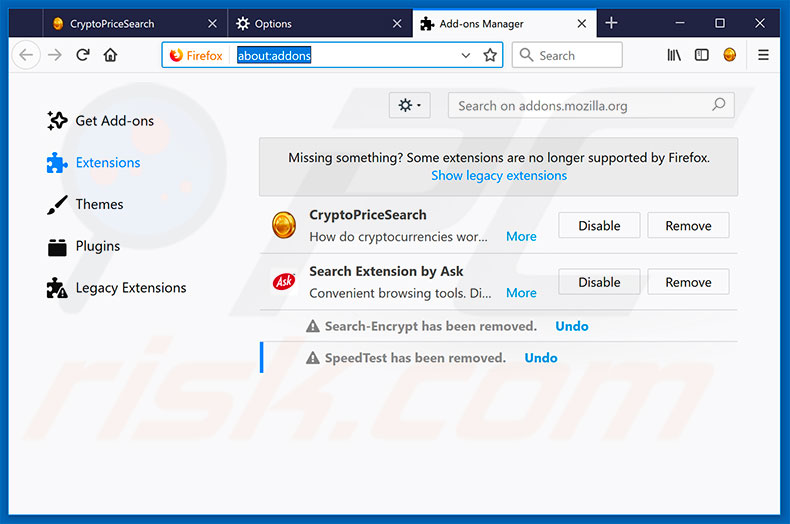Open More for Search Extension by Ask
This screenshot has height=524, width=790.
point(521,293)
